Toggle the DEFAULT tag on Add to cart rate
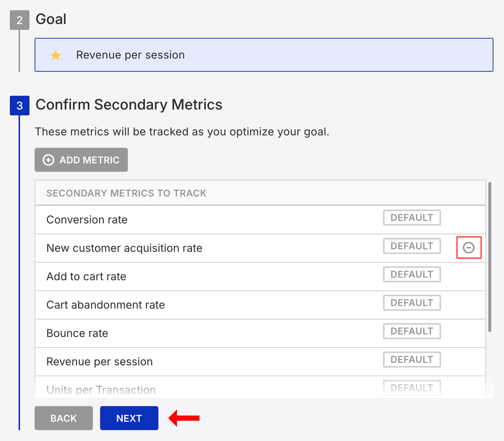The height and width of the screenshot is (441, 504). point(412,274)
